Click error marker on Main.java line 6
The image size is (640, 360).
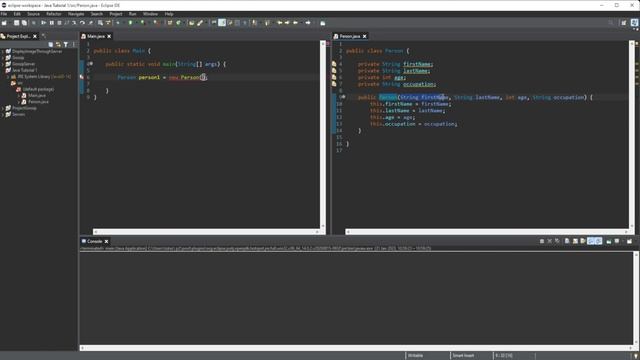pyautogui.click(x=82, y=77)
